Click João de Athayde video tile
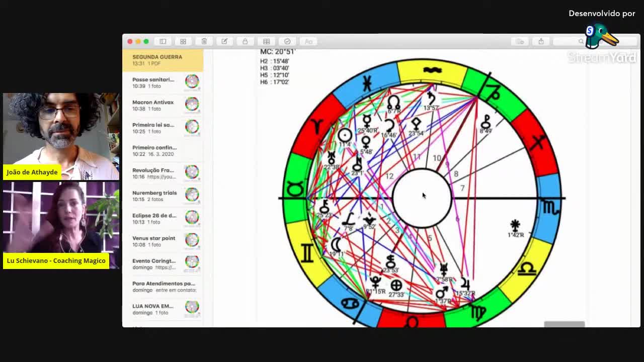Viewport: 644px width, 362px height. pyautogui.click(x=61, y=136)
